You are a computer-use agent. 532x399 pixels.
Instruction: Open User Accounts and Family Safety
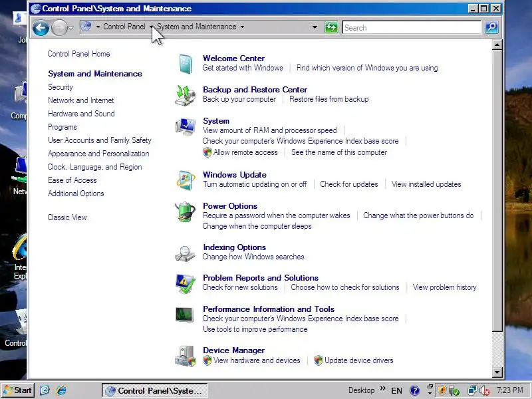pyautogui.click(x=99, y=140)
